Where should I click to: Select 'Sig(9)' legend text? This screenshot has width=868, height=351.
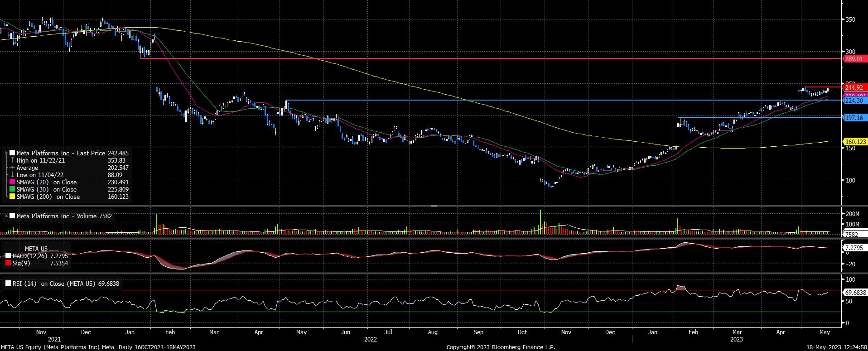[x=22, y=263]
